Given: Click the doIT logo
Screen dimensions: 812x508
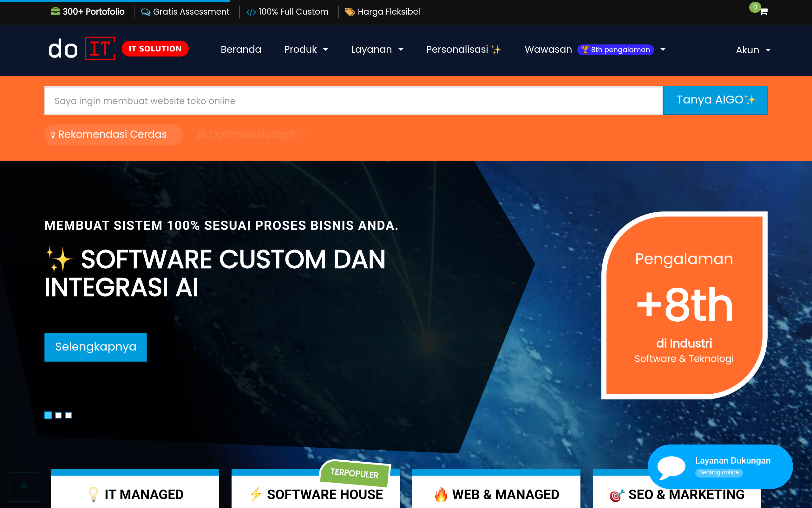Looking at the screenshot, I should click(x=82, y=48).
